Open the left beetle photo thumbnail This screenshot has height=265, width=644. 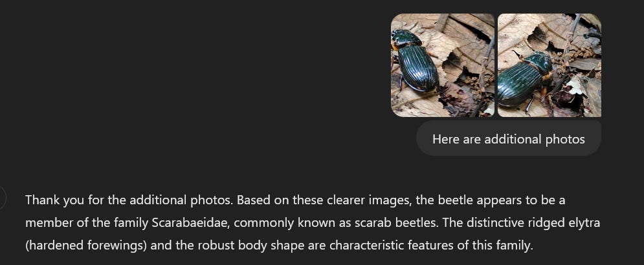pos(442,65)
